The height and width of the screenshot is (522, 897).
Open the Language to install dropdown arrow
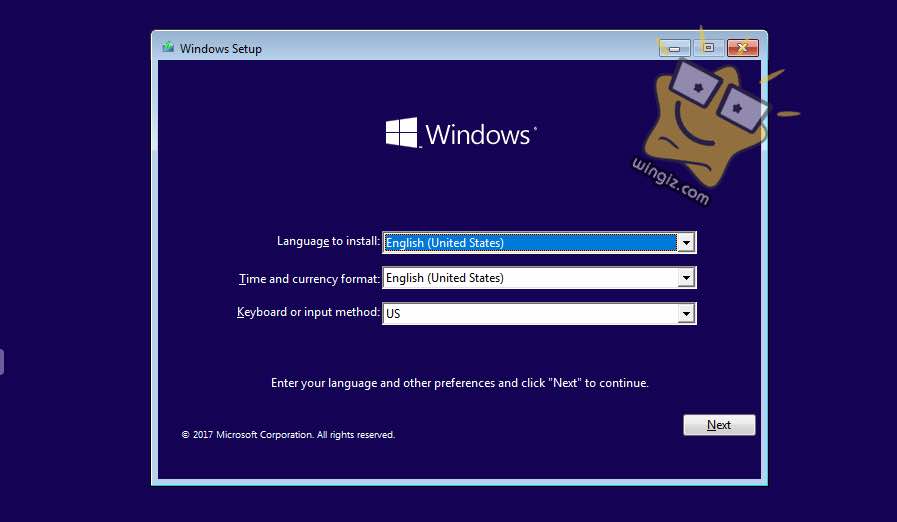click(686, 243)
